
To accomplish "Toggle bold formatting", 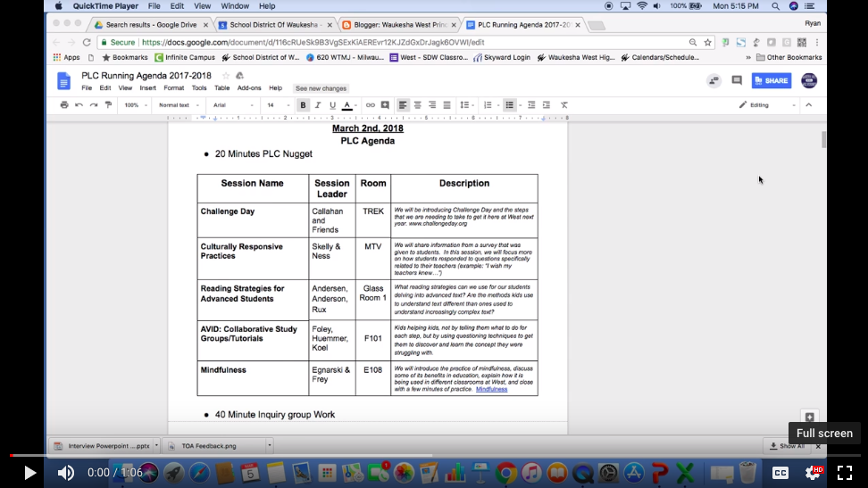I will tap(303, 105).
